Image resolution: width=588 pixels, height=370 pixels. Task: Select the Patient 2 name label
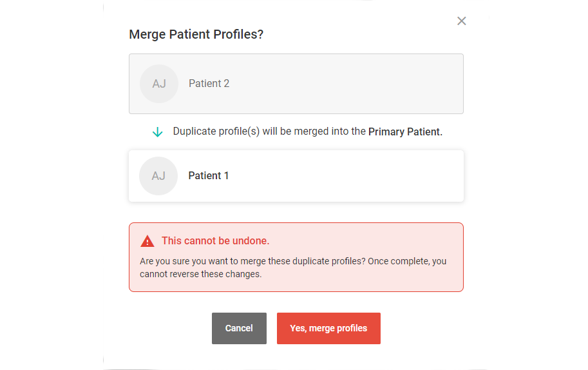pyautogui.click(x=209, y=84)
